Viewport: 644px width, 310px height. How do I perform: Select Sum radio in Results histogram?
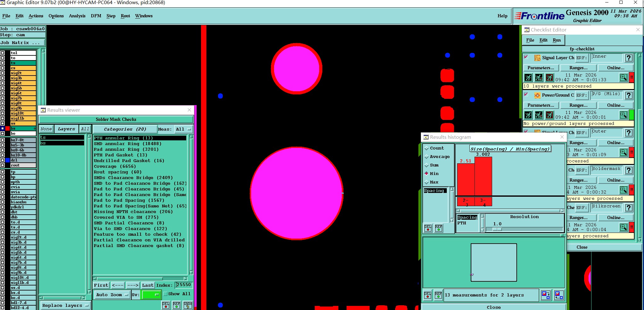(427, 165)
